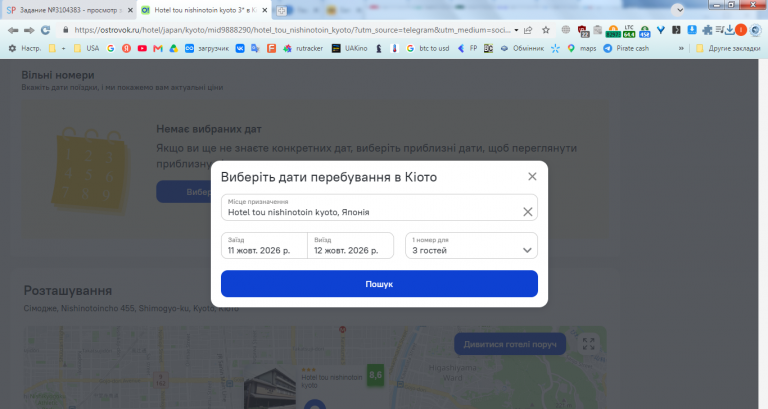The image size is (768, 409).
Task: Open the VK bookmark icon
Action: click(240, 48)
